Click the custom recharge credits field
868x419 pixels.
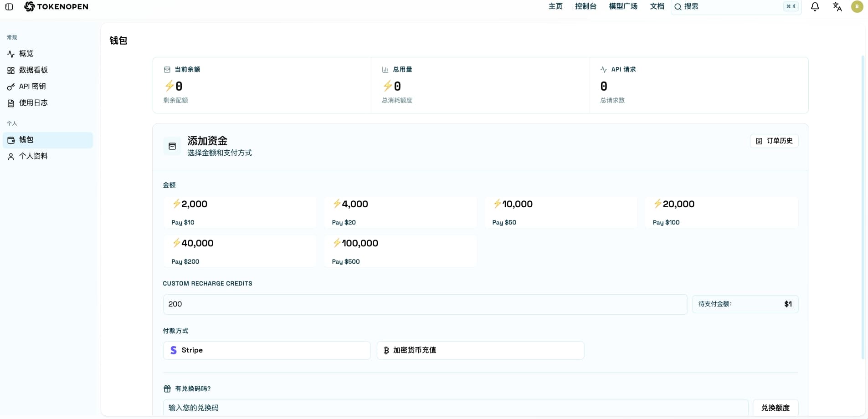pyautogui.click(x=425, y=304)
